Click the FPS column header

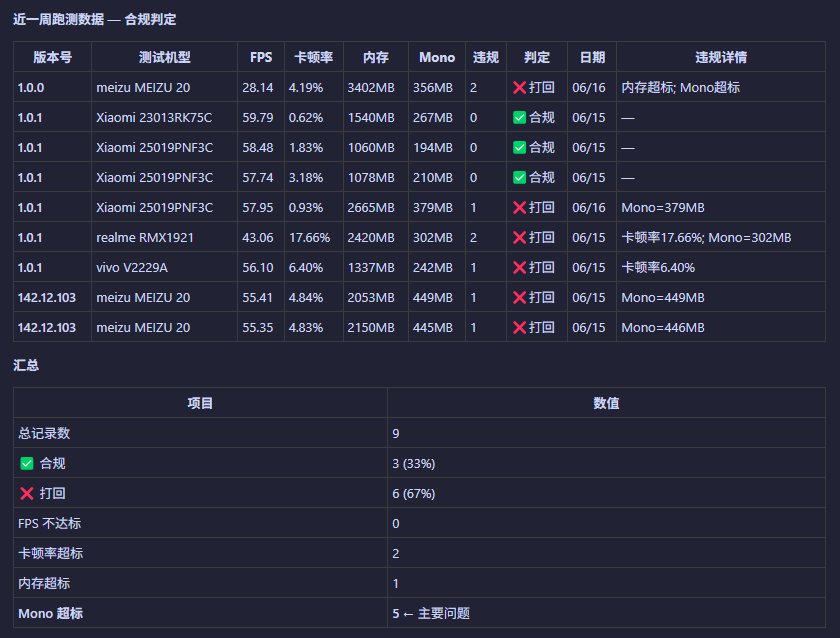(261, 57)
